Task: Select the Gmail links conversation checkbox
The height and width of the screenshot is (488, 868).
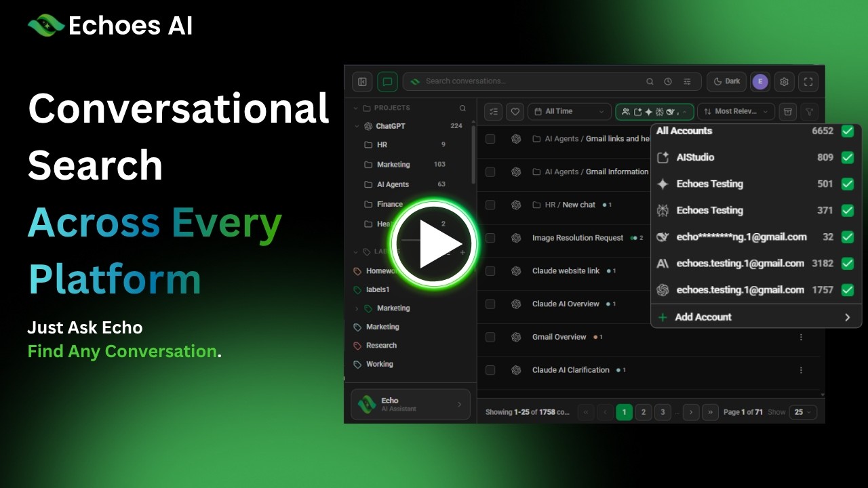Action: coord(490,139)
